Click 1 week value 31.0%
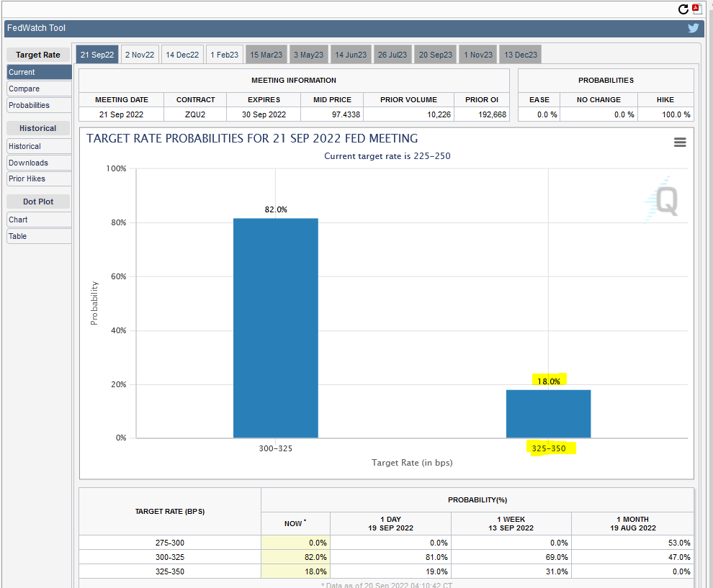Viewport: 713px width, 588px height. (x=557, y=571)
